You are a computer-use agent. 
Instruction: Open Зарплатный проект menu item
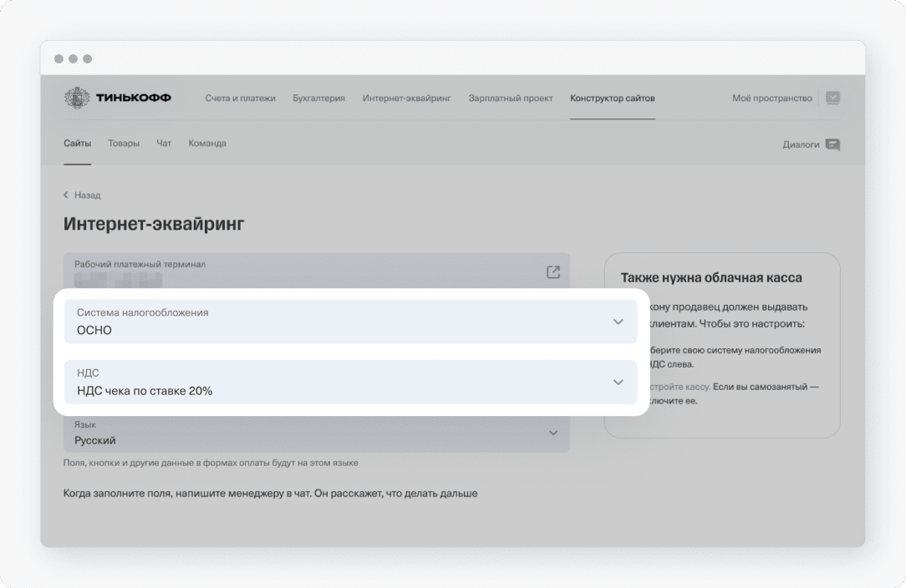click(511, 99)
